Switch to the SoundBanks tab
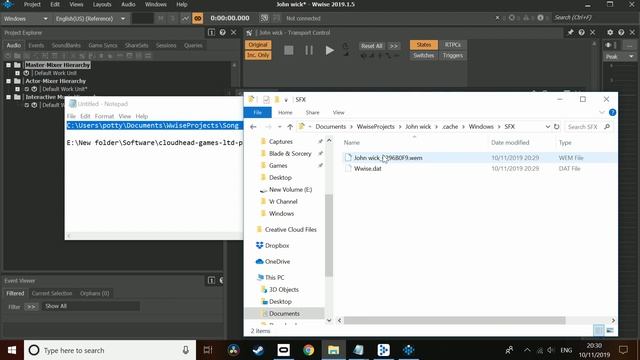640x360 pixels. [66, 45]
